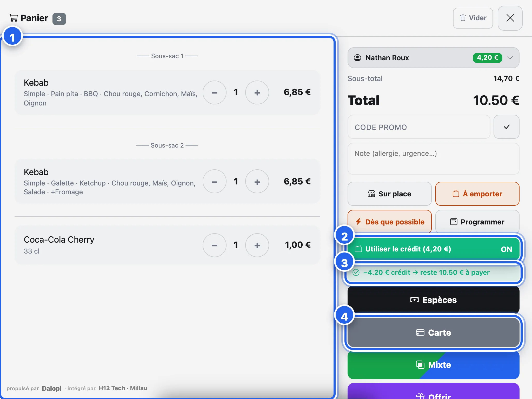The image size is (532, 399).
Task: Choose Mixte payment
Action: tap(433, 365)
